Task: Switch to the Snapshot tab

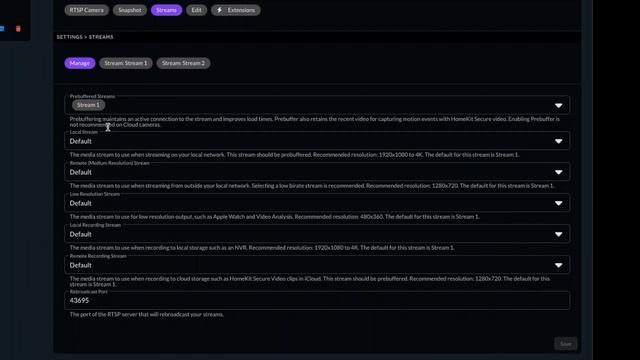Action: click(130, 10)
